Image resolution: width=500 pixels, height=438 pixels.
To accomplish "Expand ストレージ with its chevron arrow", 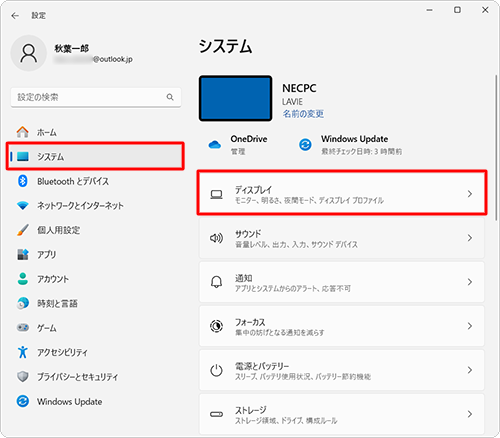I will pos(470,414).
